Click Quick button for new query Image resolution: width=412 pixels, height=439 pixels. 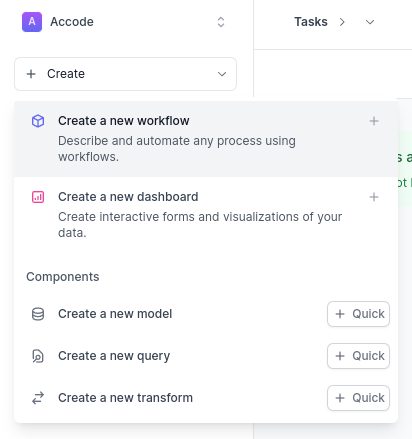tap(358, 356)
